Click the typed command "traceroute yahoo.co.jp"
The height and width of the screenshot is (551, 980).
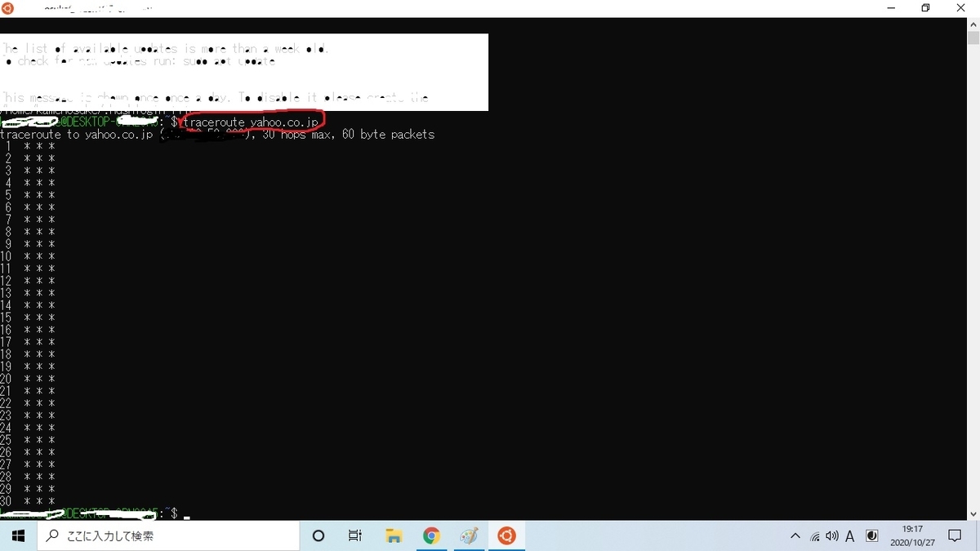[251, 122]
